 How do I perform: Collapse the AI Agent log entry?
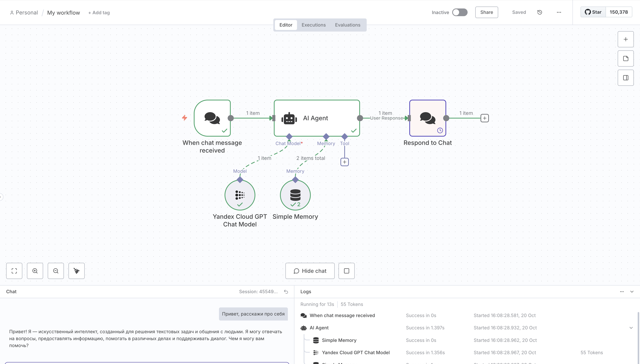[631, 328]
